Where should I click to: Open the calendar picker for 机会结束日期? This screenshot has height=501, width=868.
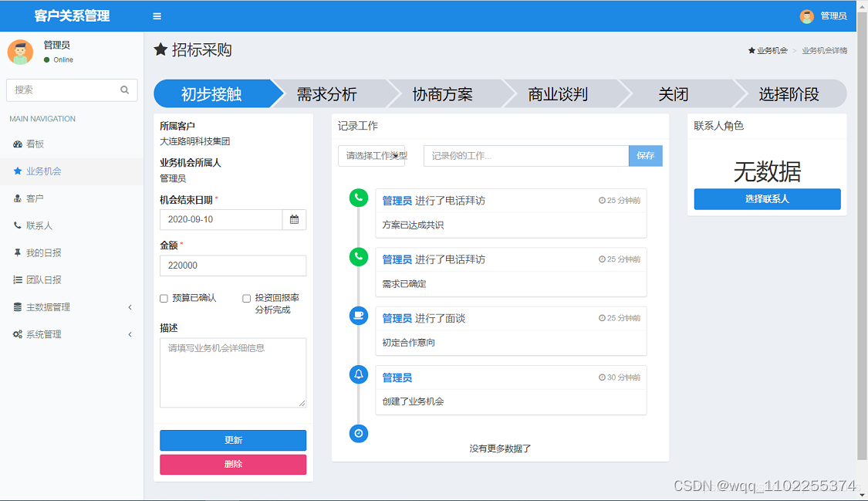pyautogui.click(x=294, y=219)
